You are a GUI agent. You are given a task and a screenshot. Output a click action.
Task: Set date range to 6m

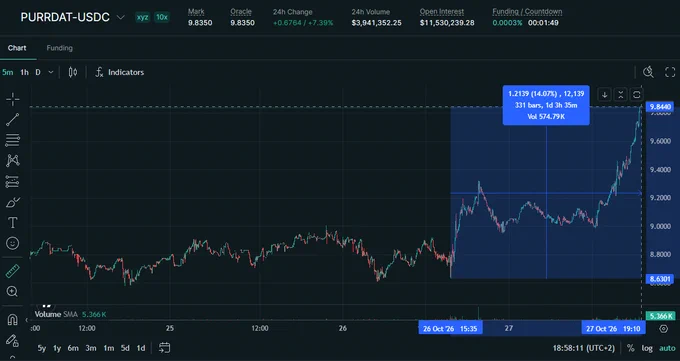[x=73, y=348]
